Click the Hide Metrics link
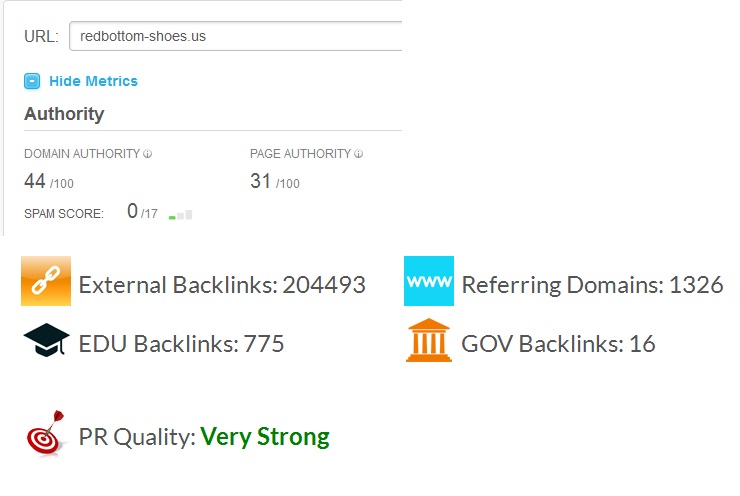 93,81
